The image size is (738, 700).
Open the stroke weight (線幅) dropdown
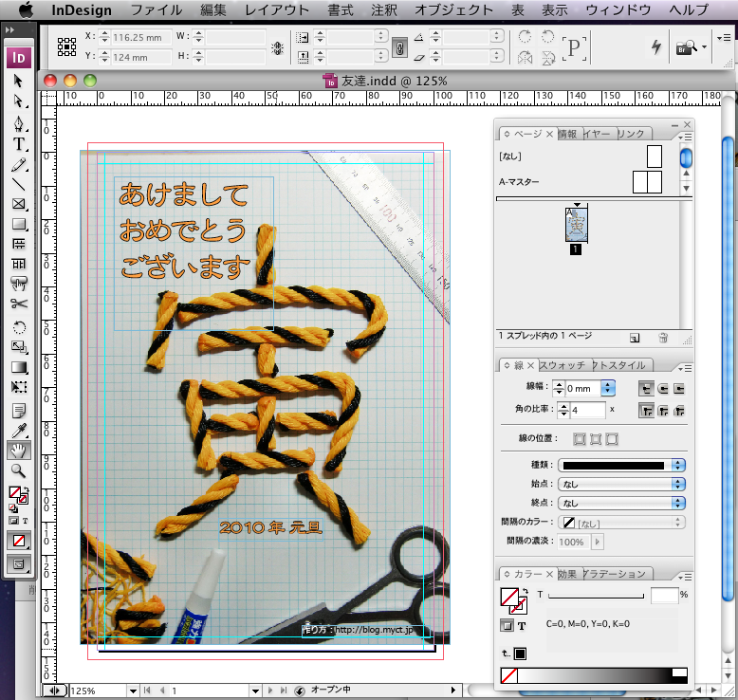click(607, 388)
